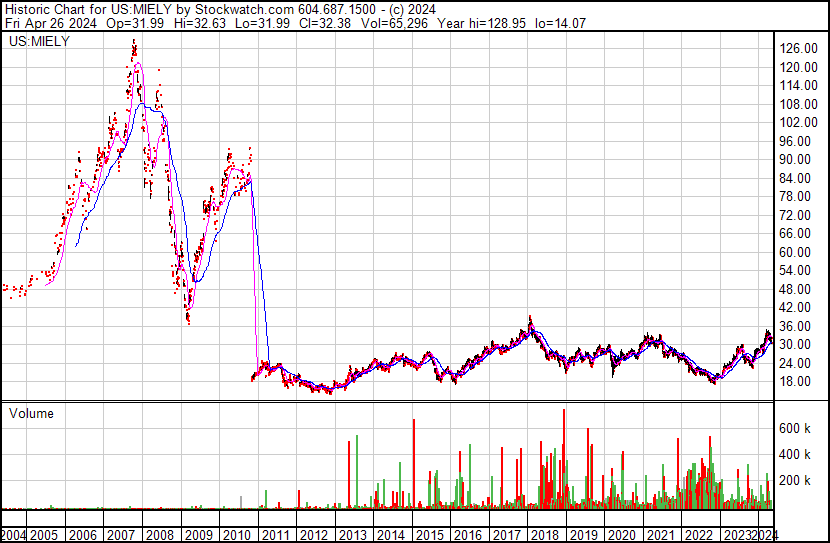This screenshot has width=830, height=543.
Task: Click the 102.00 price axis label
Action: coord(799,122)
